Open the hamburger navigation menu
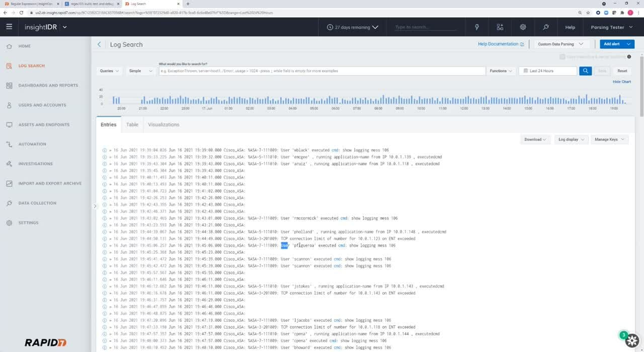This screenshot has height=352, width=644. click(9, 27)
